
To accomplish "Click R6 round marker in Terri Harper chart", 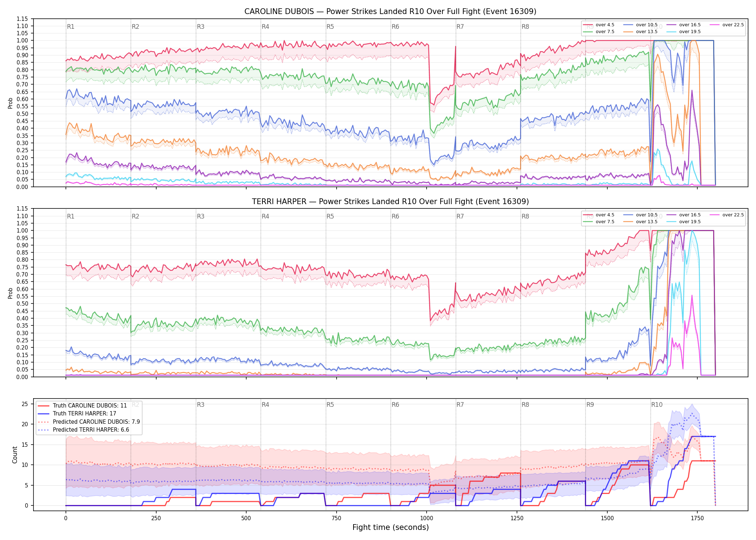I will (395, 216).
